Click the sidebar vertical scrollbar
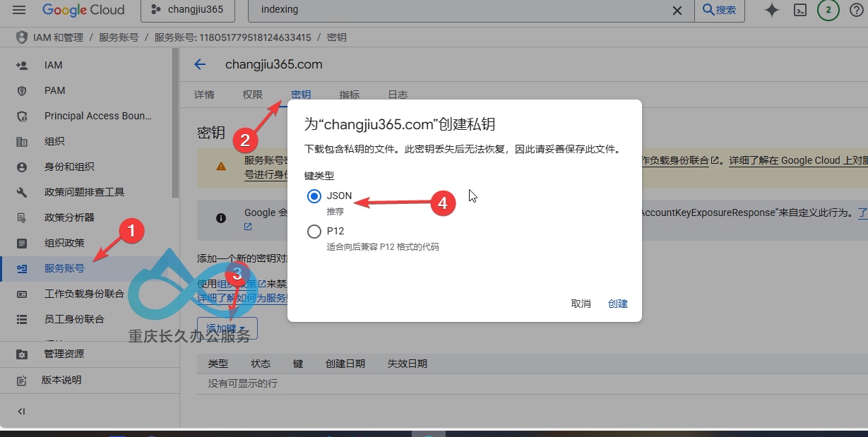868x437 pixels. pos(175,124)
